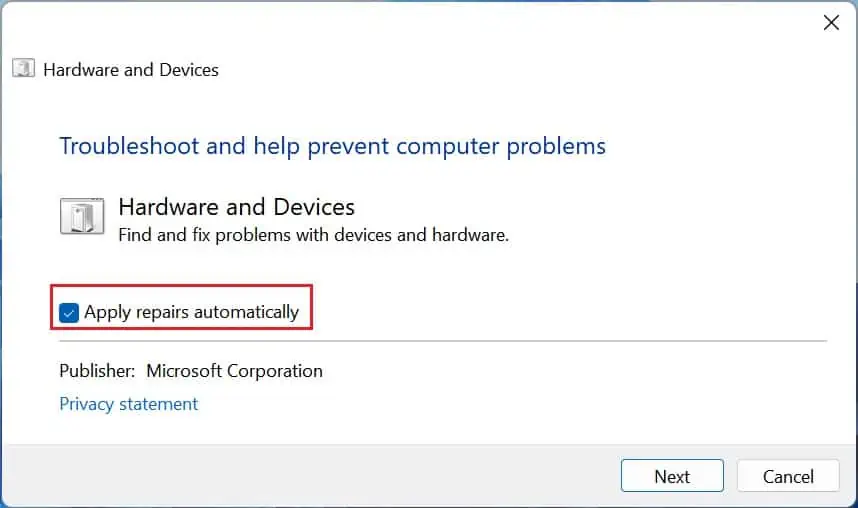The image size is (858, 508).
Task: Click the 'Publisher:' label
Action: click(x=97, y=370)
